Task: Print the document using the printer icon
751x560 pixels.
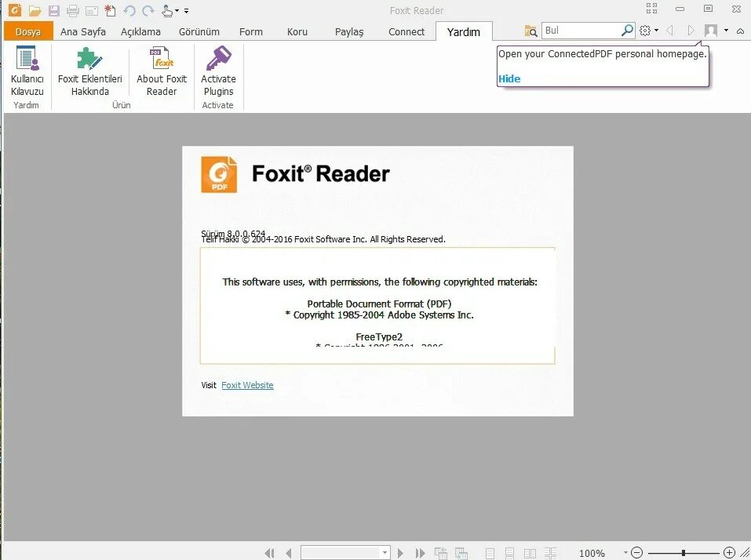Action: [x=73, y=10]
